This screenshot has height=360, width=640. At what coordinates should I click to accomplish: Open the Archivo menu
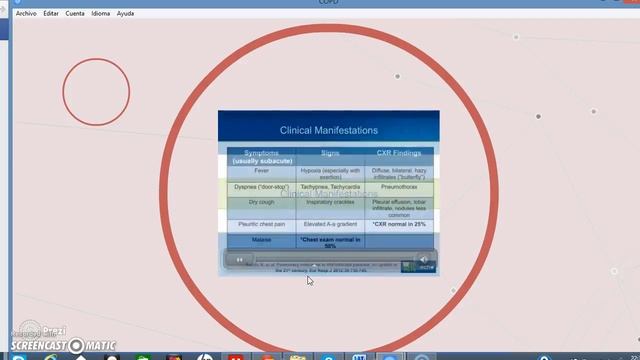(x=26, y=13)
